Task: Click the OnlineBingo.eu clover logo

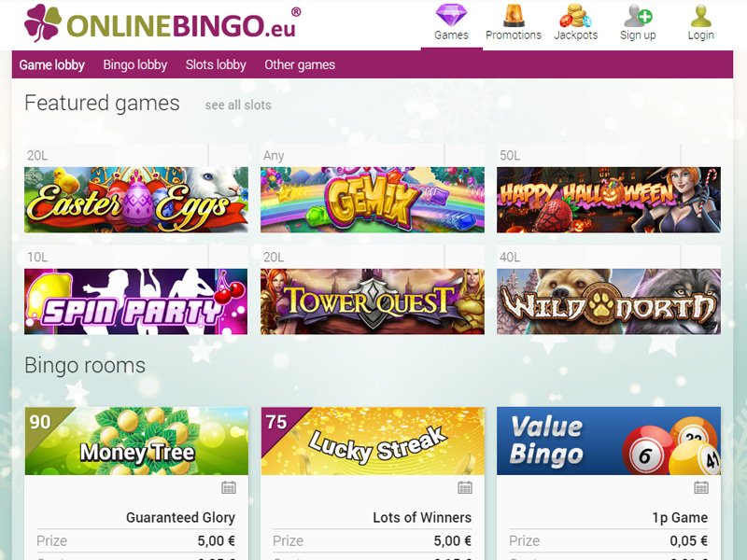Action: click(x=43, y=22)
